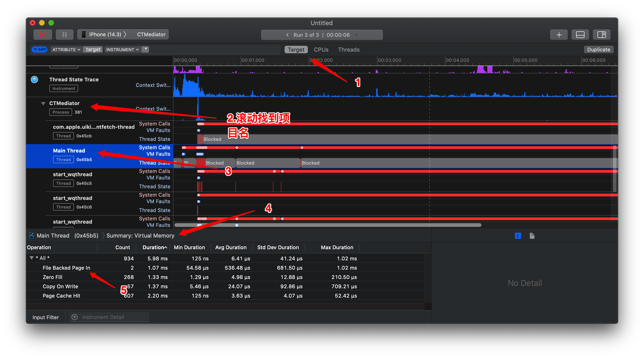The width and height of the screenshot is (644, 358).
Task: Go to next run arrow
Action: (356, 35)
